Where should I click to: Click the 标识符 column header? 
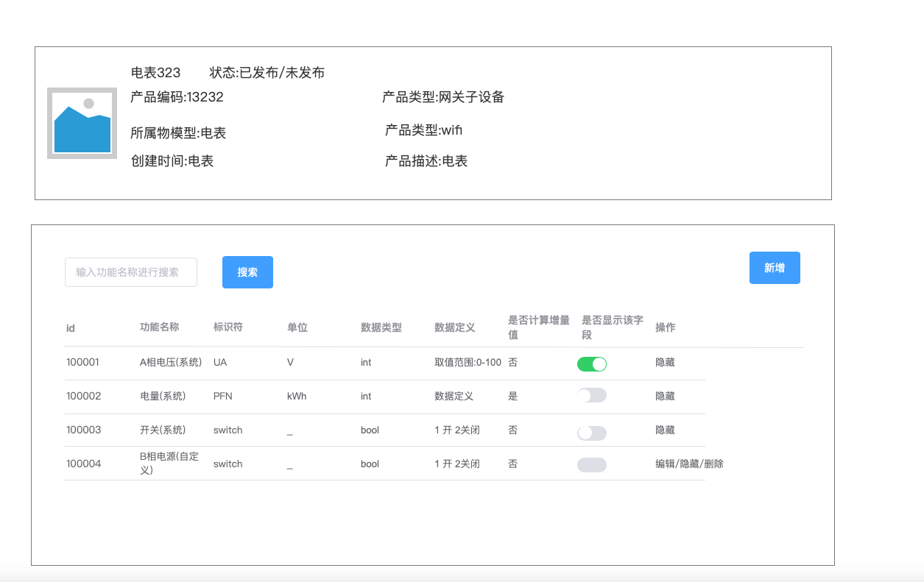(x=228, y=327)
